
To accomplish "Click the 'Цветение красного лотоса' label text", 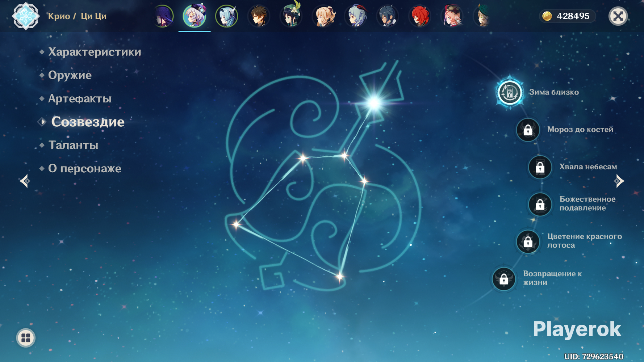I will coord(585,241).
